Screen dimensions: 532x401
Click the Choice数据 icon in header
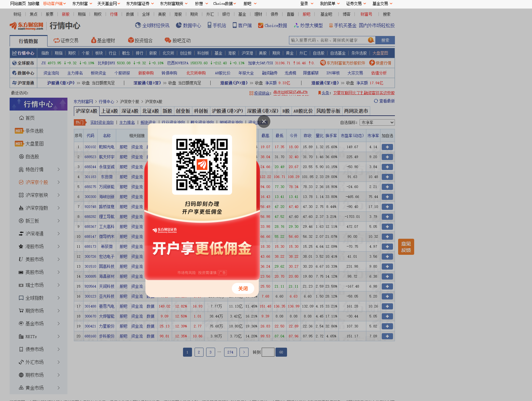click(x=261, y=25)
